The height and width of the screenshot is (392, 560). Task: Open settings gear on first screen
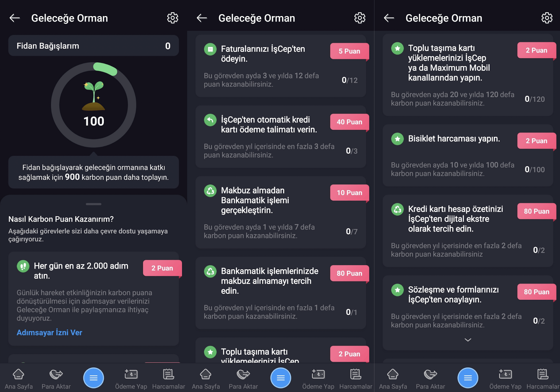click(x=172, y=18)
